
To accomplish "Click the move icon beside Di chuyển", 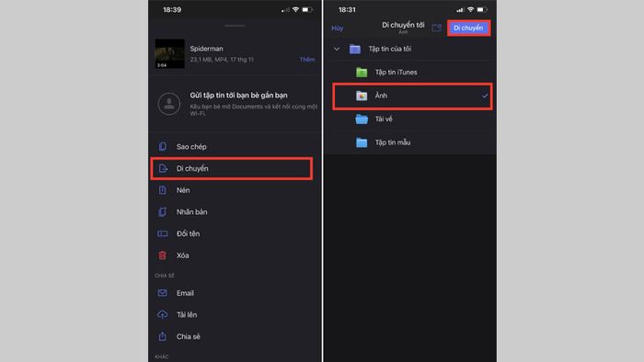I will 163,168.
